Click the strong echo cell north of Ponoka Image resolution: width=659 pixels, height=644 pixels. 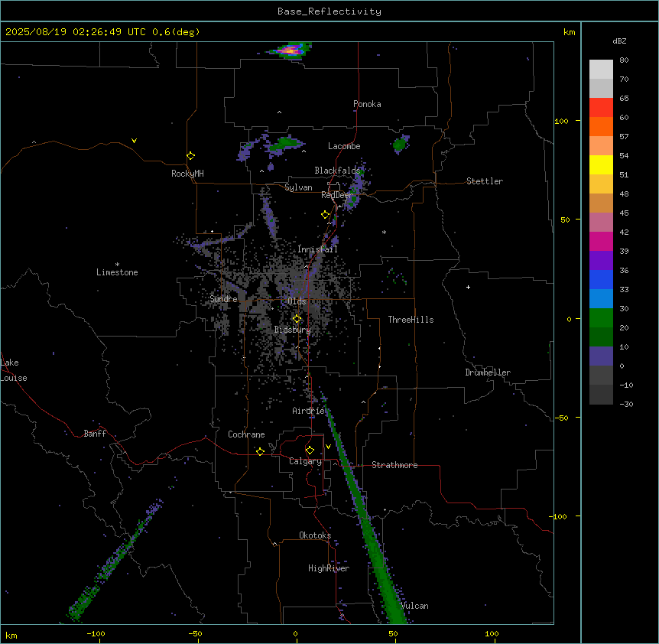point(289,50)
